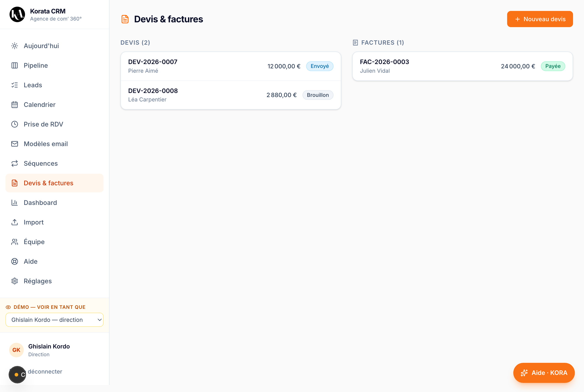584x392 pixels.
Task: Click the people icon beside Équipe
Action: click(15, 242)
